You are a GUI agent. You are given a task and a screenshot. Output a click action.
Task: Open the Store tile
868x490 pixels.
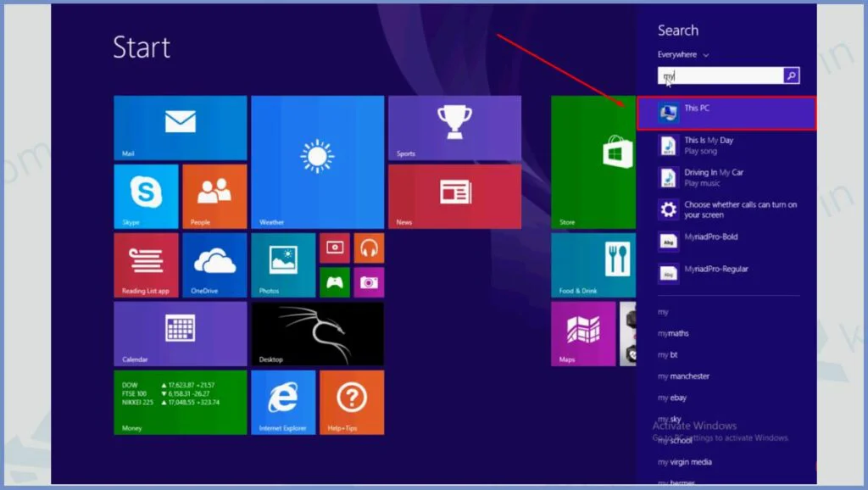593,161
